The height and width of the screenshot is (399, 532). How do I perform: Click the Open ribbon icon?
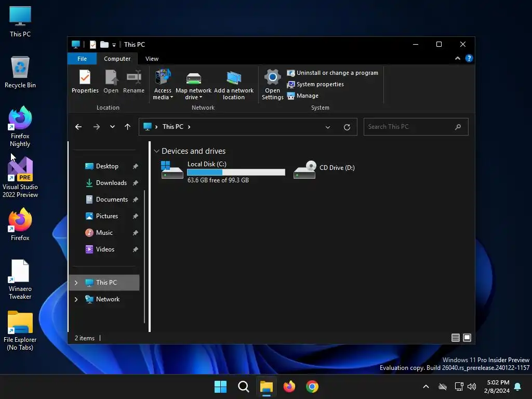(x=111, y=82)
